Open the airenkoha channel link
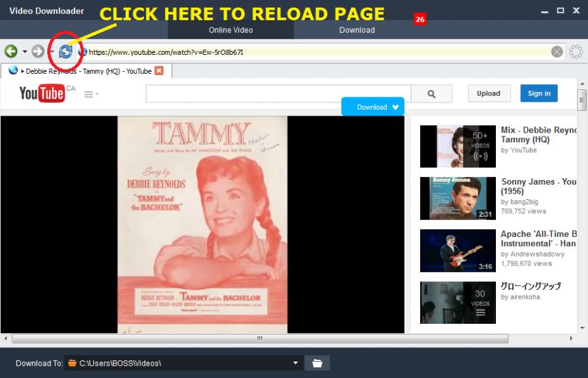The height and width of the screenshot is (378, 588). (x=525, y=297)
